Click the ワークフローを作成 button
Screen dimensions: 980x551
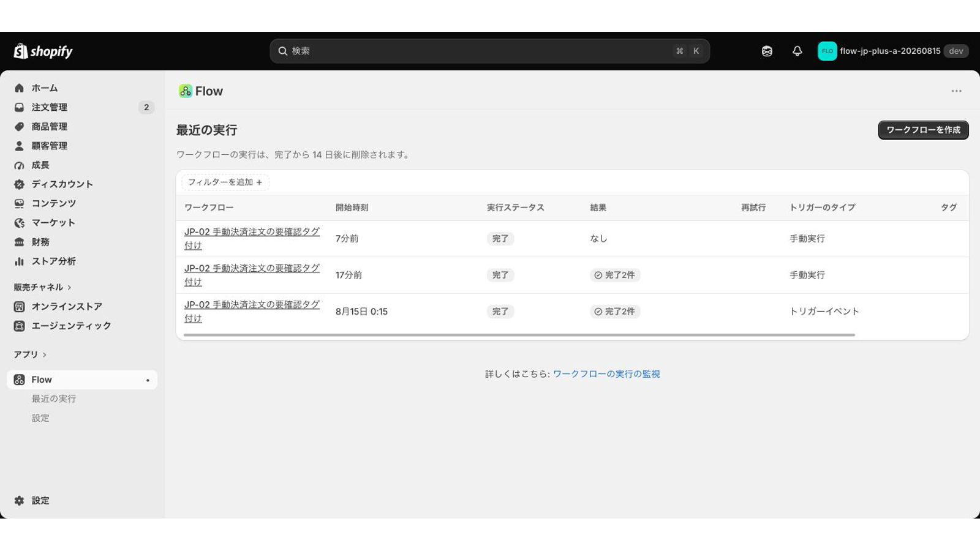[x=923, y=130]
